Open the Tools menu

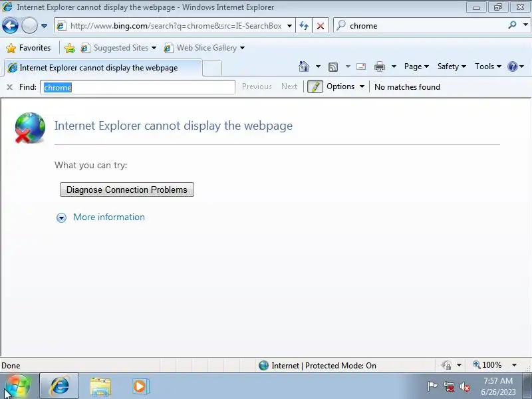pyautogui.click(x=488, y=66)
